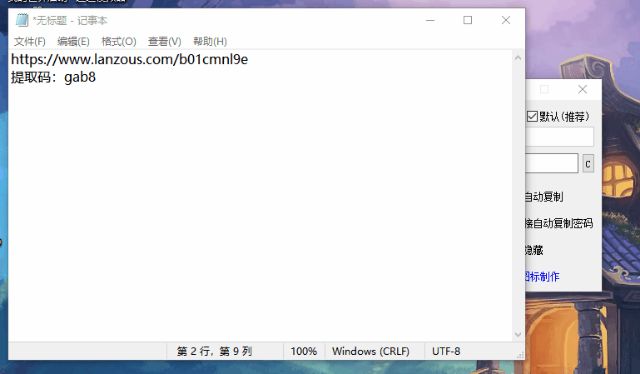Image resolution: width=640 pixels, height=374 pixels.
Task: Minimize the Notepad window
Action: click(430, 20)
